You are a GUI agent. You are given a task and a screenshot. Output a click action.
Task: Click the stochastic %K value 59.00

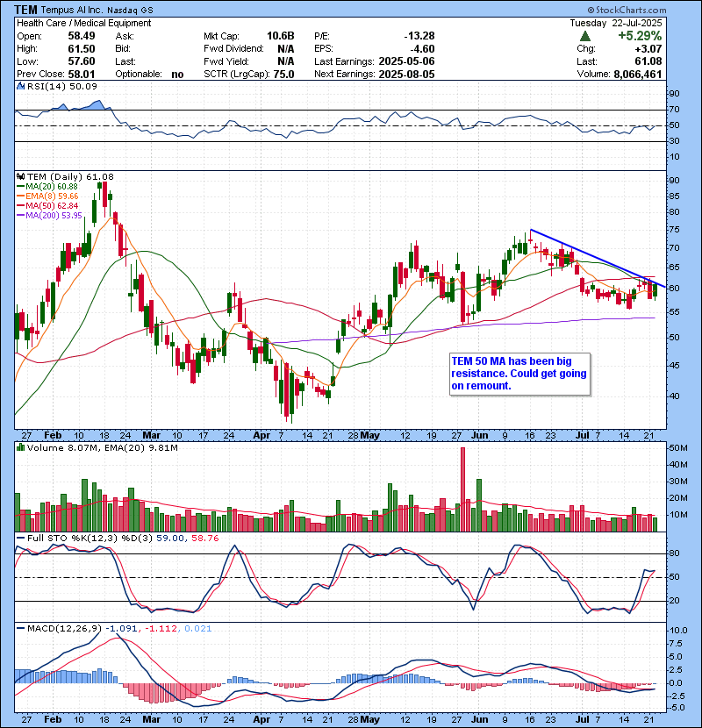coord(170,539)
